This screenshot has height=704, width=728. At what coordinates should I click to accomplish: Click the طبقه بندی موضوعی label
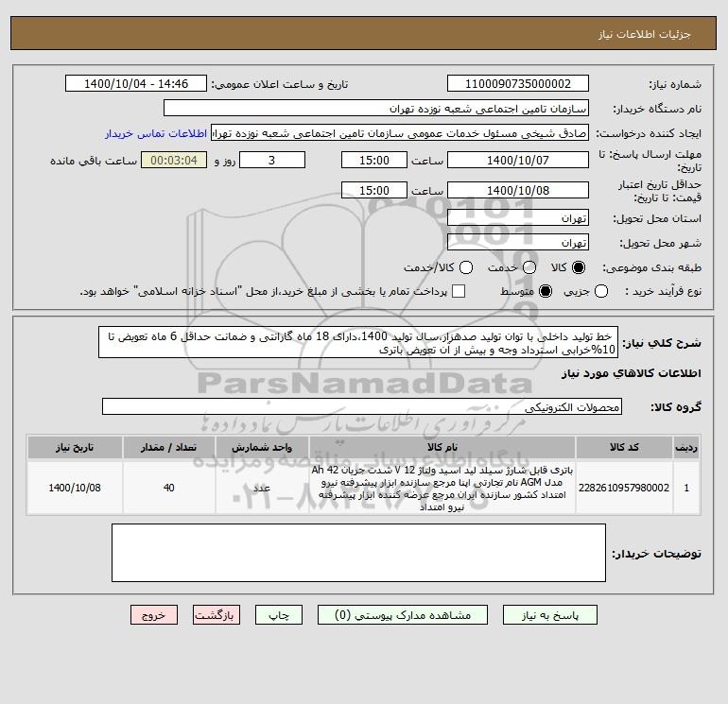click(x=651, y=267)
